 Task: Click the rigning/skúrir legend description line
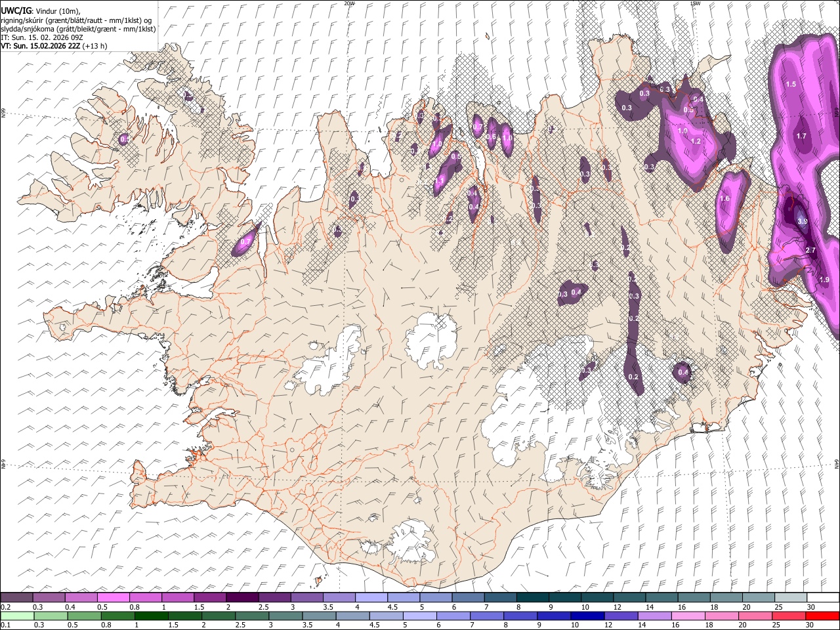76,20
